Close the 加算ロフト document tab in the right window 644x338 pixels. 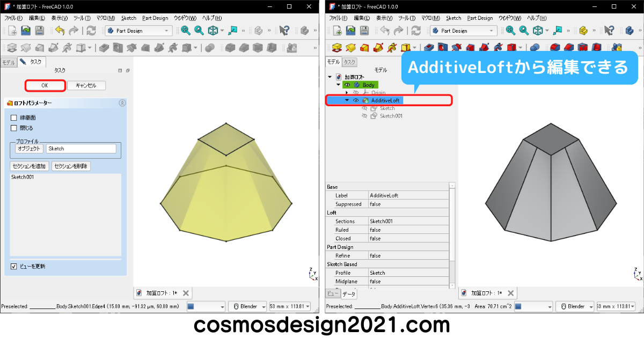click(x=511, y=293)
